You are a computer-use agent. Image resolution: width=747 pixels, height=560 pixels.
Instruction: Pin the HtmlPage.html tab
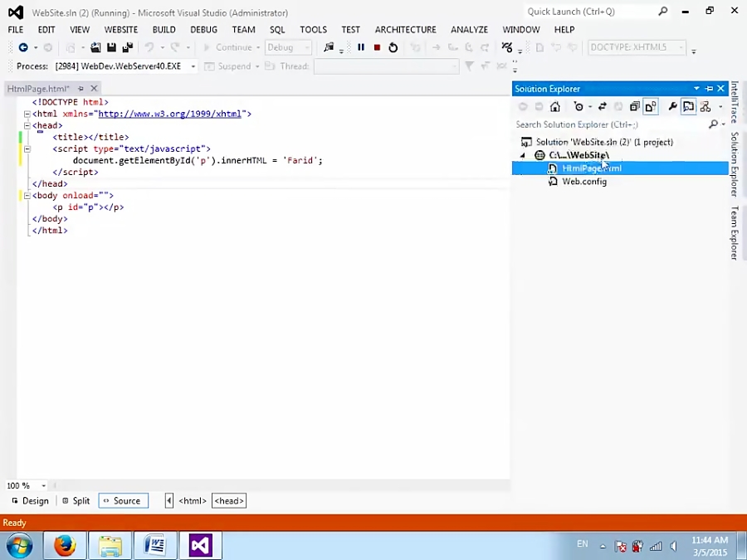[81, 89]
